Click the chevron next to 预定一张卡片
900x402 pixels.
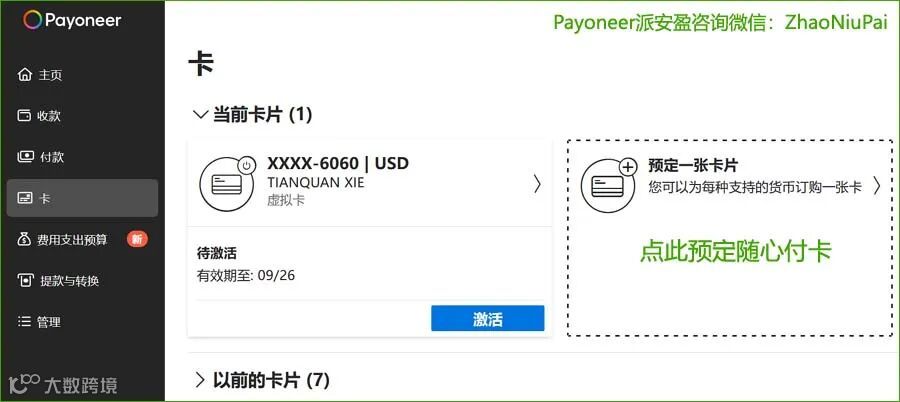(x=876, y=185)
